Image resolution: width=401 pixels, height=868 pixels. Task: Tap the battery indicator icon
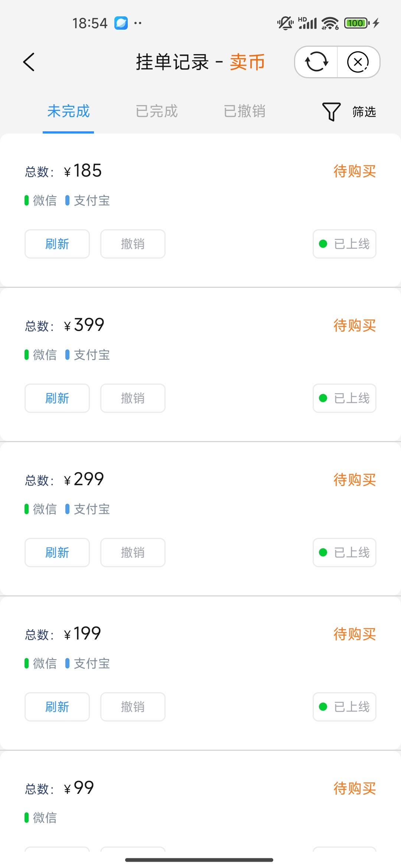[x=356, y=23]
